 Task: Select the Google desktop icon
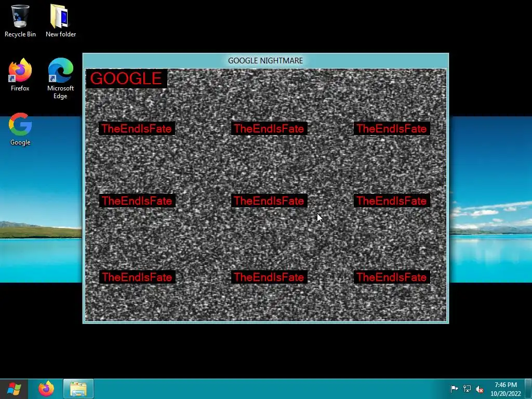(x=20, y=129)
